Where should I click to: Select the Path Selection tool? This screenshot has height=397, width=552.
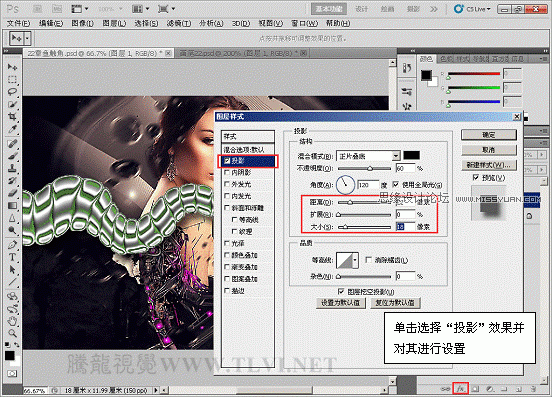12,270
